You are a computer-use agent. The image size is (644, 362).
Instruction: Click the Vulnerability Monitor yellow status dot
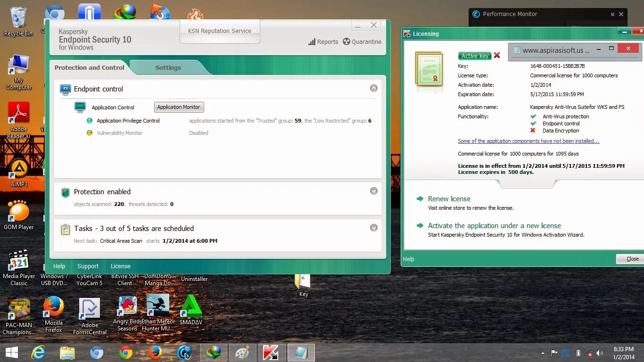(90, 133)
